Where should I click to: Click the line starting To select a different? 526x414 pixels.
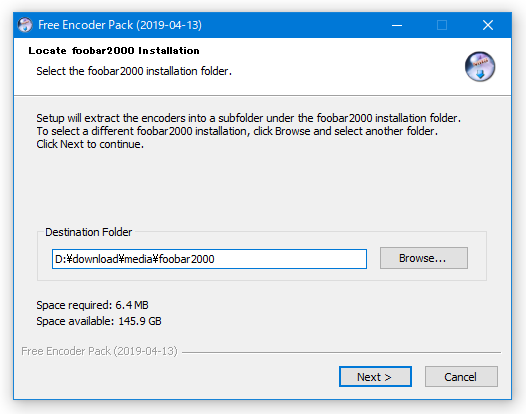[237, 131]
